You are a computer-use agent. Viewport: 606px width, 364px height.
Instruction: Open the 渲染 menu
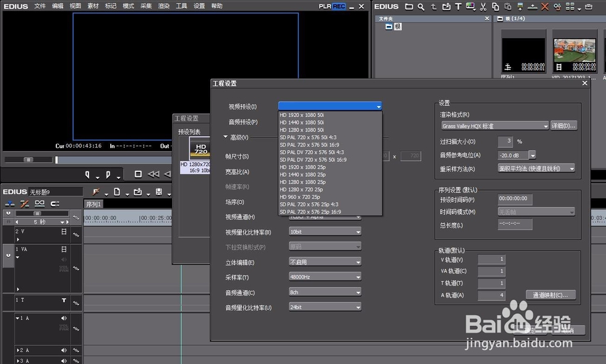pyautogui.click(x=164, y=6)
